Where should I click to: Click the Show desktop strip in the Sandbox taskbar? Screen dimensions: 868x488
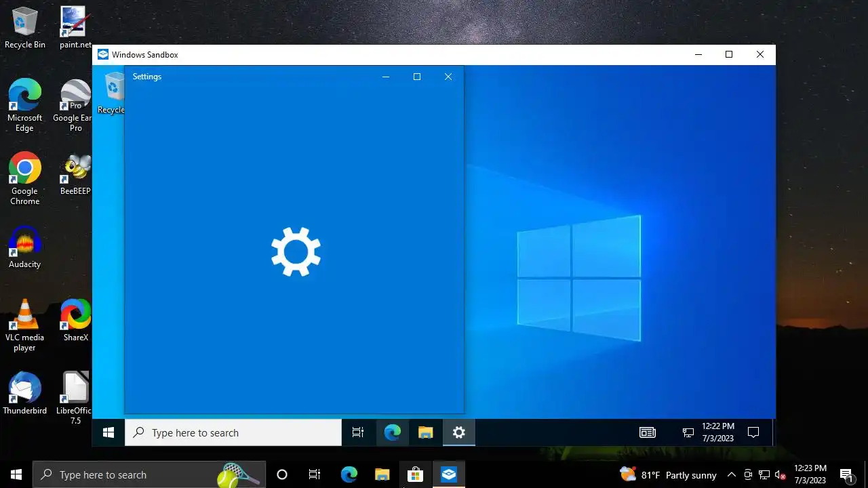773,432
